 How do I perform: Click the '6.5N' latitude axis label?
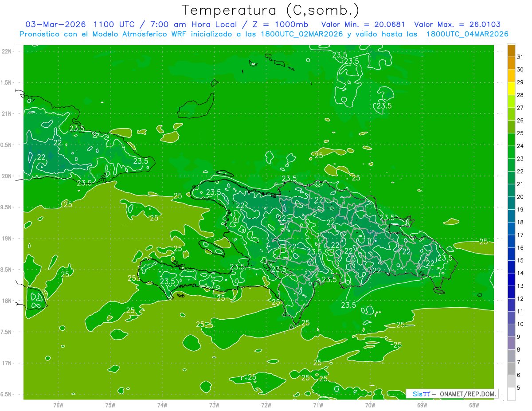tap(7, 395)
